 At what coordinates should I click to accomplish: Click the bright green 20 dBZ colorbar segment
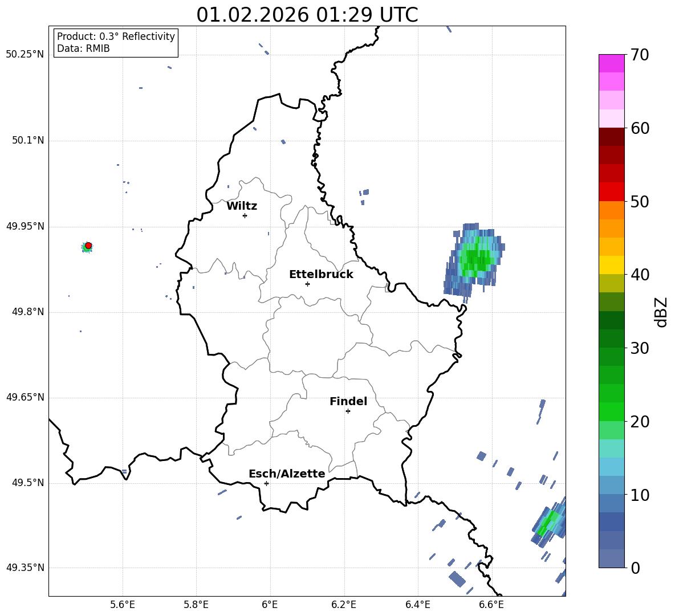pyautogui.click(x=611, y=411)
